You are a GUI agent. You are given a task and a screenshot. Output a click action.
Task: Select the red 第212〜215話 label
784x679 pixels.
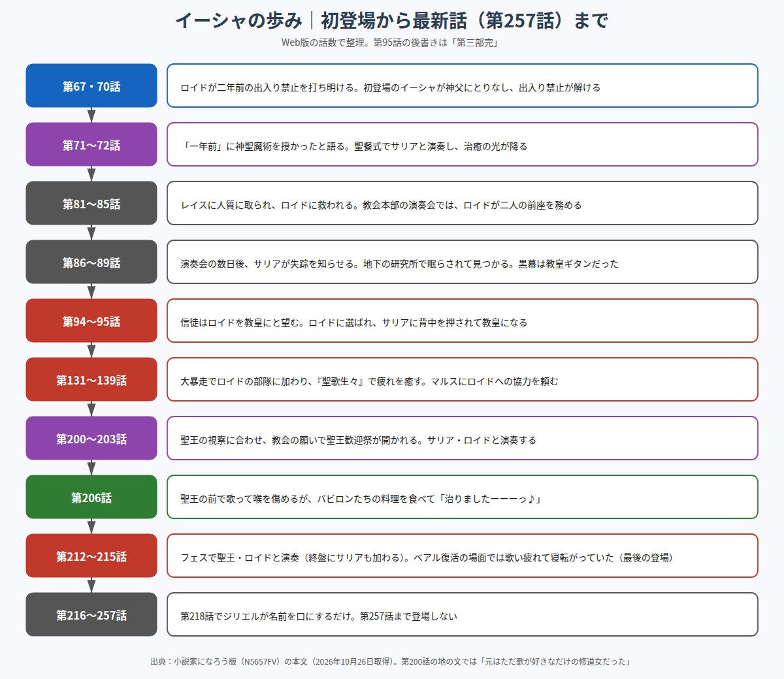tap(91, 556)
